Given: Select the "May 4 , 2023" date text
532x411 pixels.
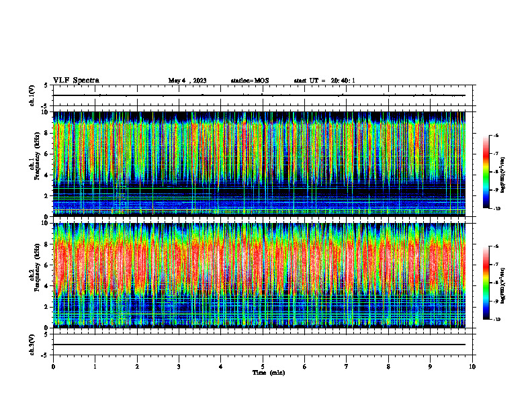Looking at the screenshot, I should (x=187, y=81).
